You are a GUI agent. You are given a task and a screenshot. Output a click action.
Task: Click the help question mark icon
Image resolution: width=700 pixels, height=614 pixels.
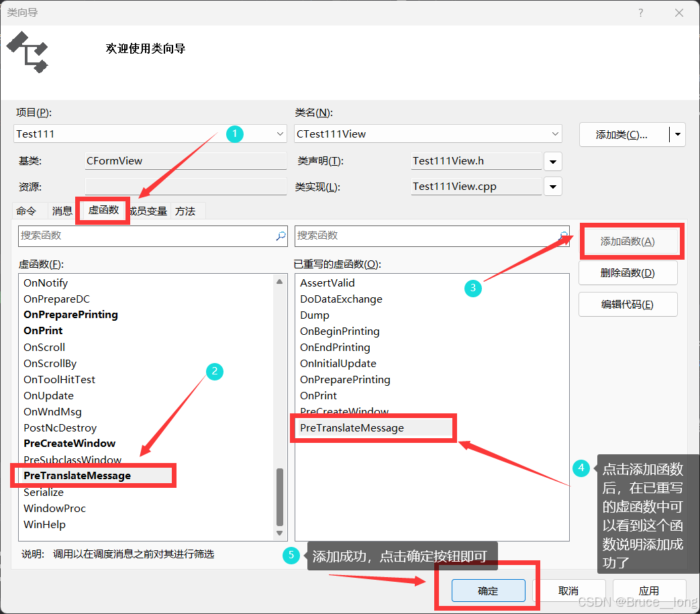[x=640, y=13]
